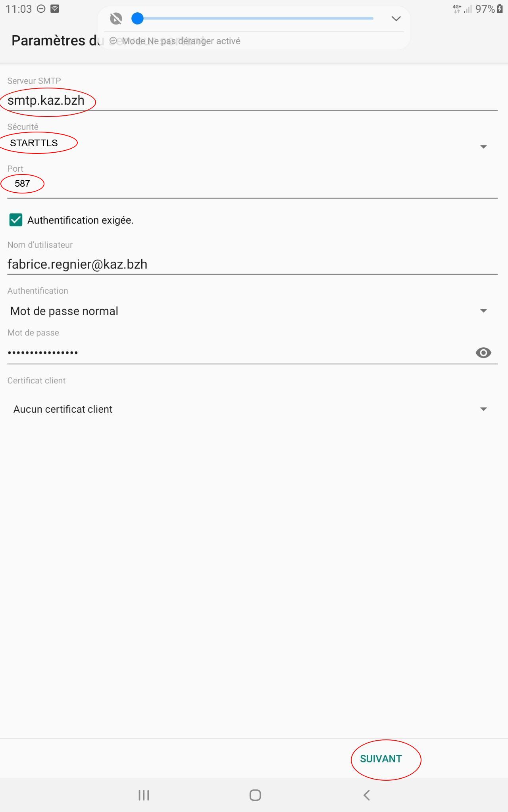Image resolution: width=508 pixels, height=812 pixels.
Task: Tap the Android back navigation icon
Action: pos(367,795)
